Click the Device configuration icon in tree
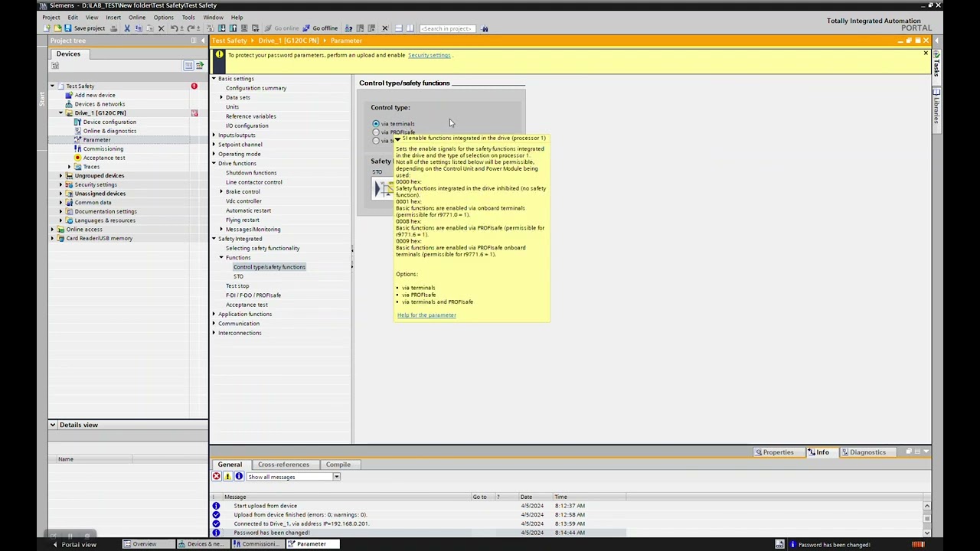Image resolution: width=980 pixels, height=551 pixels. (x=77, y=122)
